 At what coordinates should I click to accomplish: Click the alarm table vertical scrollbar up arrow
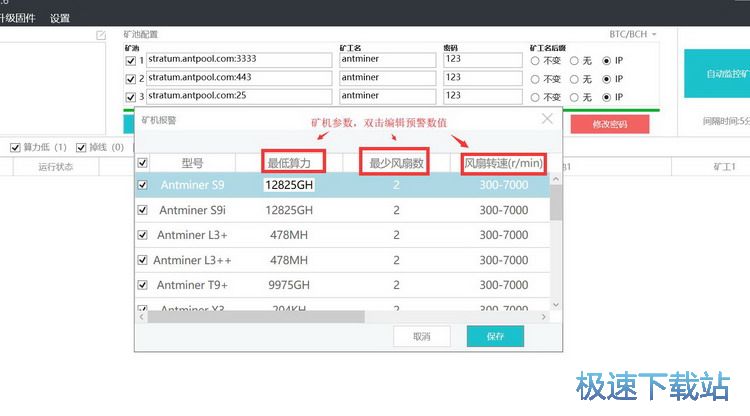[556, 179]
